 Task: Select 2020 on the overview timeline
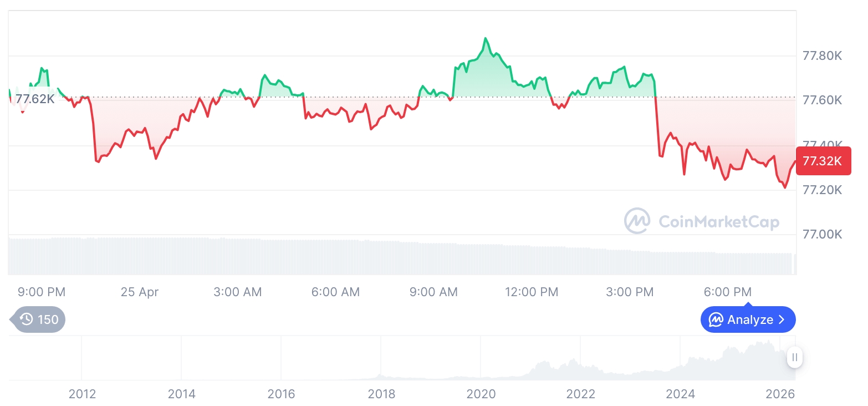481,394
